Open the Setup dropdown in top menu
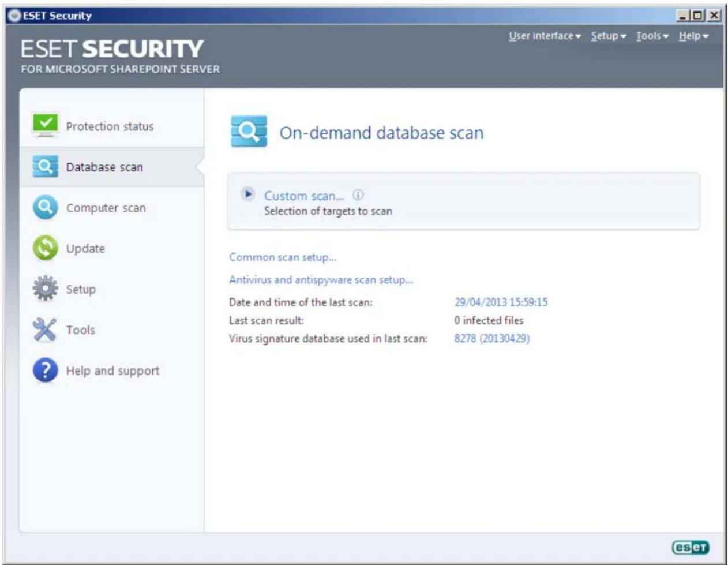 pyautogui.click(x=608, y=36)
